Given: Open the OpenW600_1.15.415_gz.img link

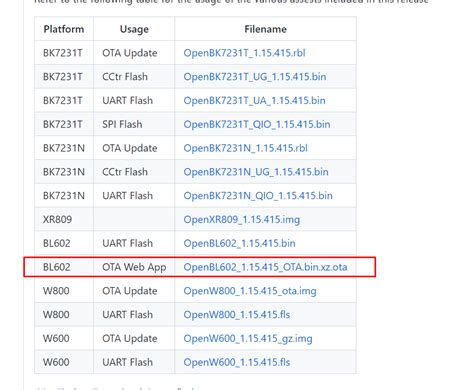Looking at the screenshot, I should point(248,339).
